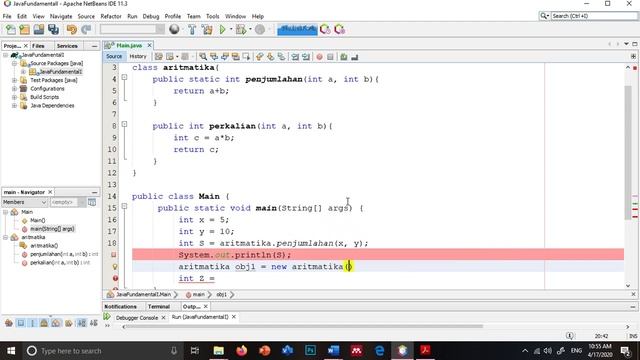The image size is (640, 360).
Task: Click the Redo arrow in main toolbar
Action: [86, 29]
